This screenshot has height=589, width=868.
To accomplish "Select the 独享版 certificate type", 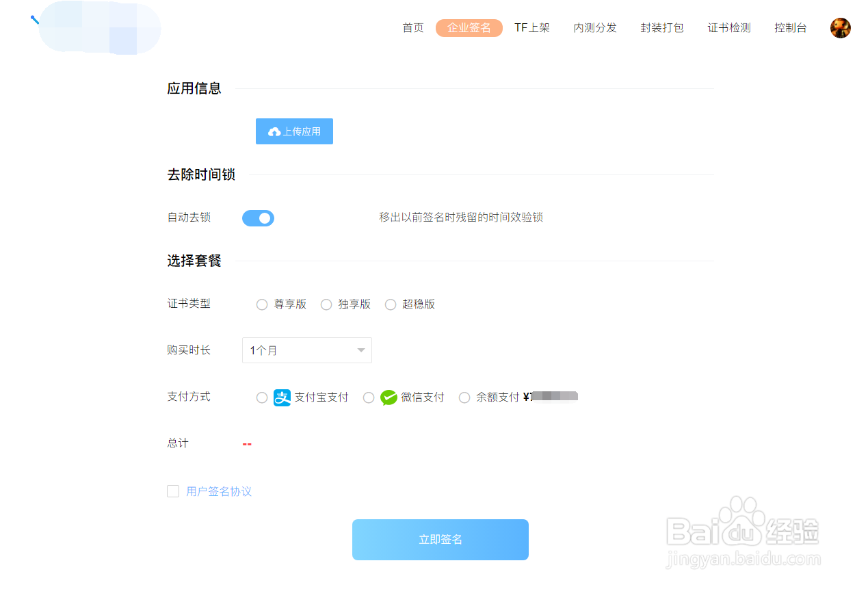I will tap(326, 304).
